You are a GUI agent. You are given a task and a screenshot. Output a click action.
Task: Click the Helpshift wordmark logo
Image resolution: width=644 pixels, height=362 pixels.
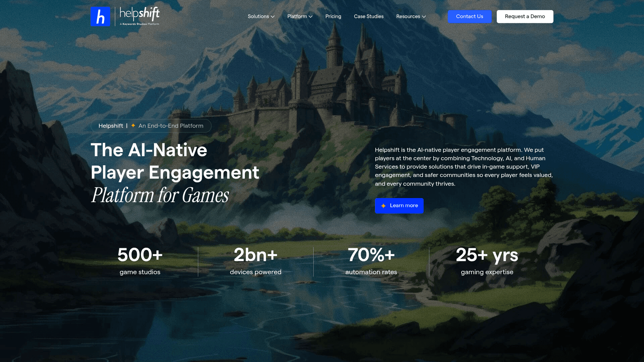140,14
